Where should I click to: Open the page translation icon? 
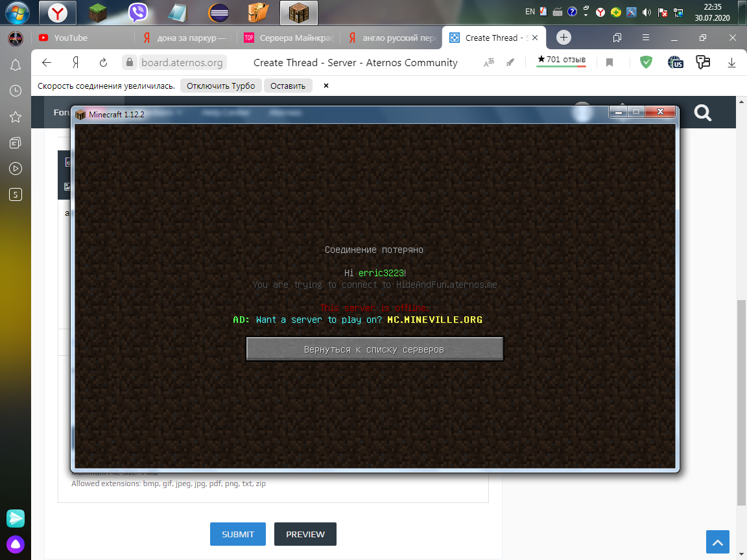point(489,62)
